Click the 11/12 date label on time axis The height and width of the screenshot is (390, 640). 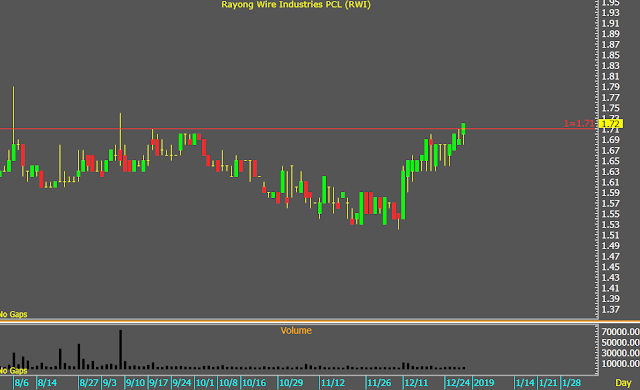click(333, 383)
